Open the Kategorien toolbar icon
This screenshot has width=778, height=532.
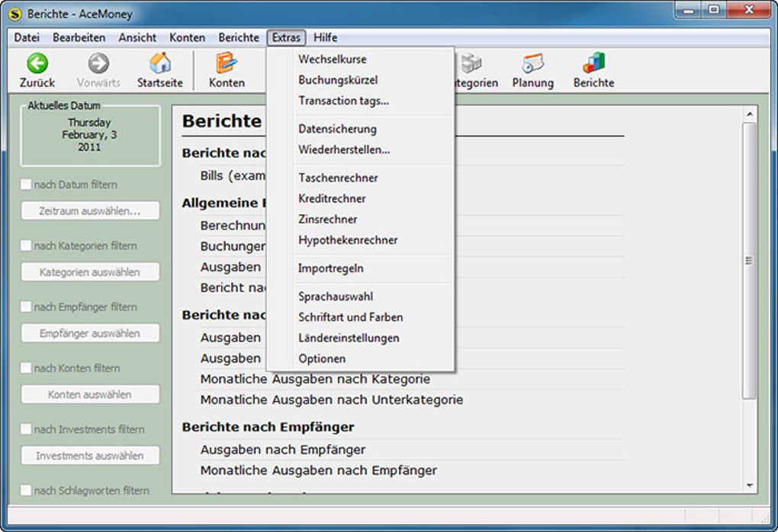[x=470, y=63]
